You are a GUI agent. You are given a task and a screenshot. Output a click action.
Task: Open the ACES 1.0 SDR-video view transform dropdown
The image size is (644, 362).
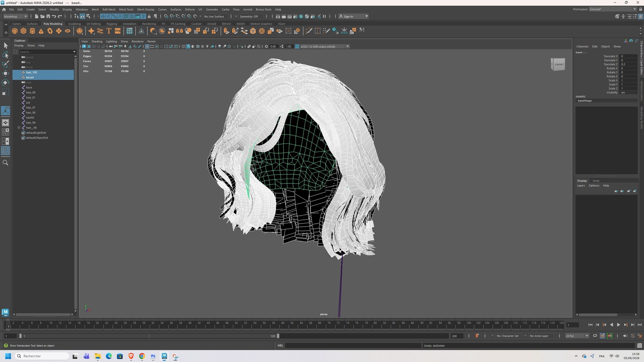point(324,47)
